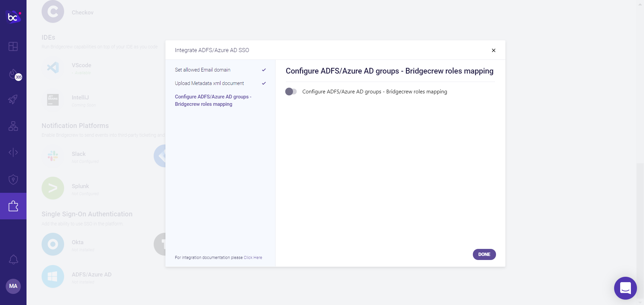This screenshot has width=644, height=305.
Task: Toggle the AD groups roles mapping switch
Action: point(291,91)
